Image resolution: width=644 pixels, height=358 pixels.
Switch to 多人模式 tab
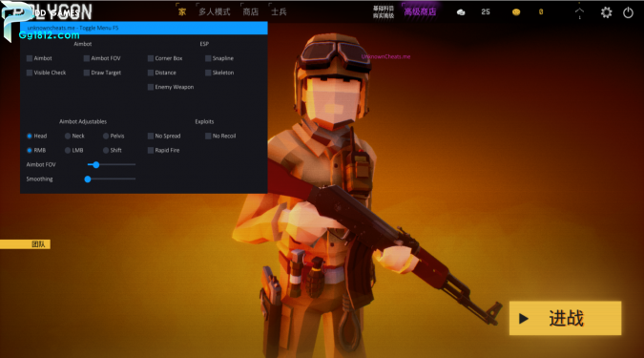[x=215, y=11]
